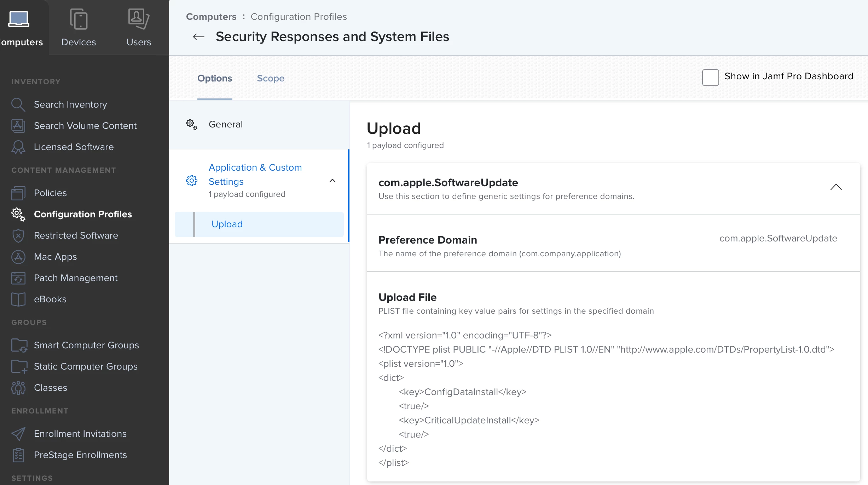Switch to the Options tab
Image resolution: width=868 pixels, height=485 pixels.
tap(215, 79)
